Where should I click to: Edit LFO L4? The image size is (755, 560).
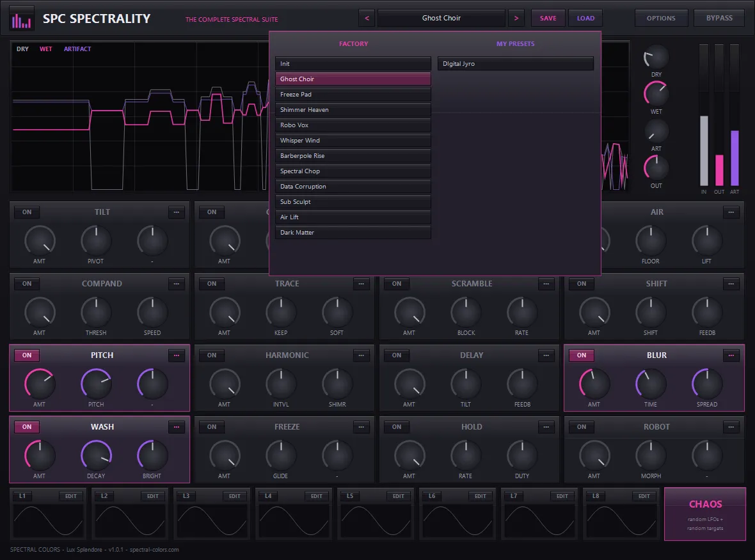pos(316,496)
